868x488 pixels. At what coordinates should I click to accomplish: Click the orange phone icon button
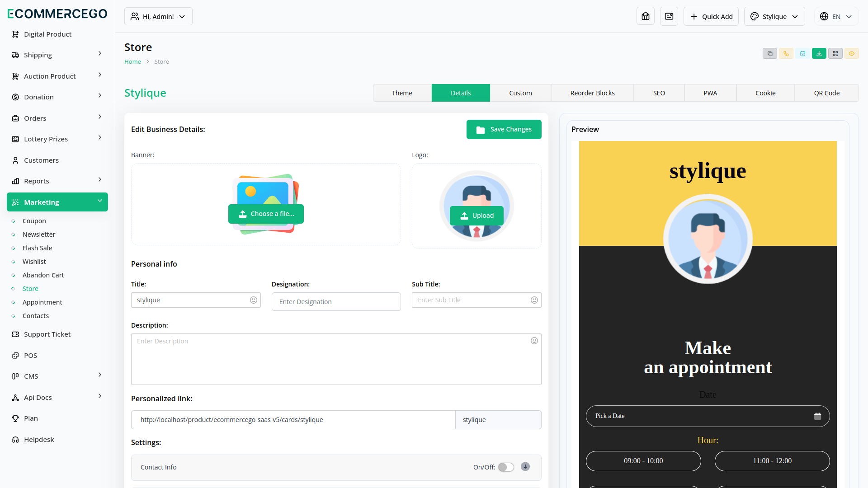pos(786,54)
